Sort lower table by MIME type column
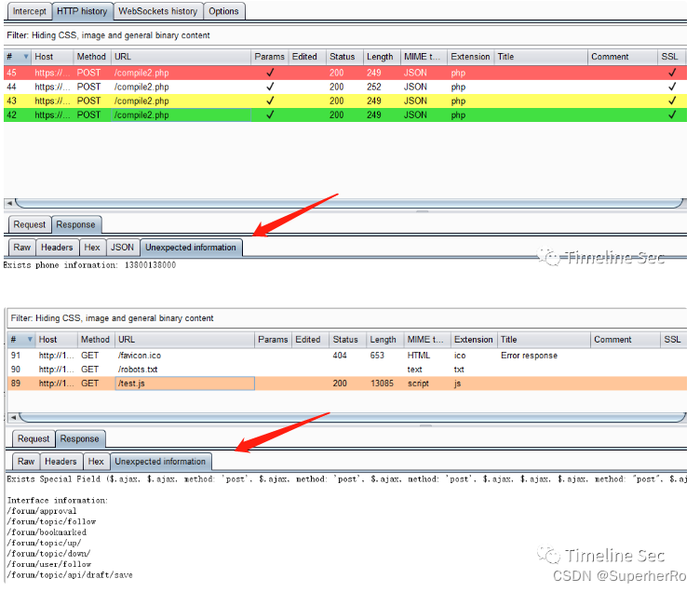This screenshot has width=700, height=592. pos(427,340)
